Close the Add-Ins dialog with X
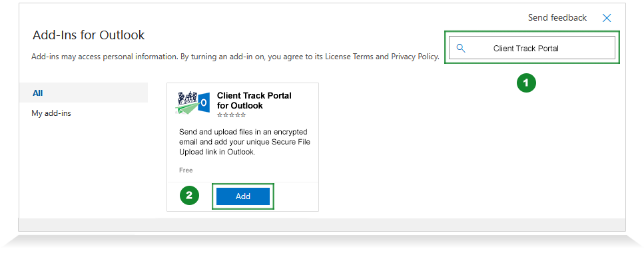This screenshot has height=253, width=644. (607, 18)
